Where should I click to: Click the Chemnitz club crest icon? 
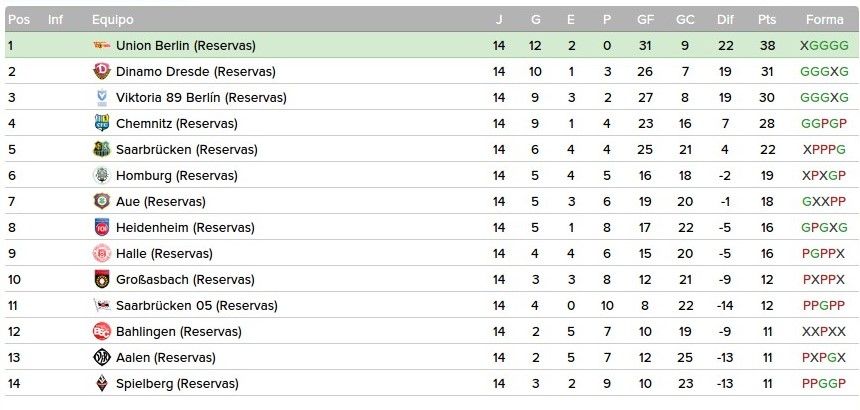coord(102,123)
